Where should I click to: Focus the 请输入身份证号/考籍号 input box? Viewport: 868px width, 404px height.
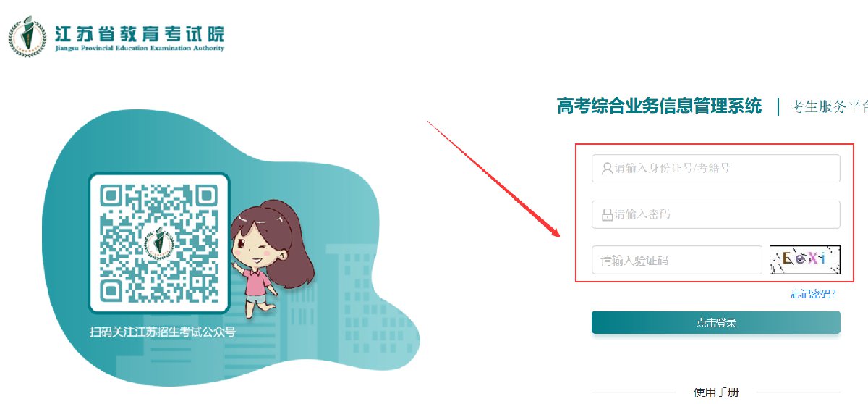[716, 169]
